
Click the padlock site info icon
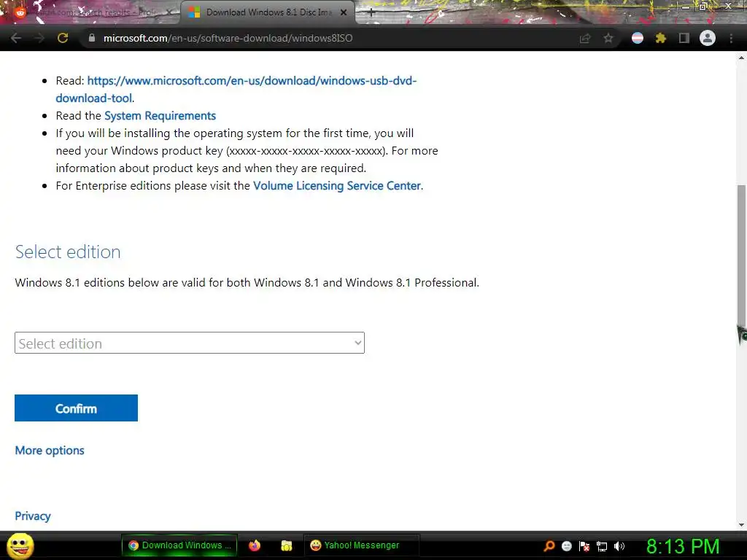pos(92,38)
